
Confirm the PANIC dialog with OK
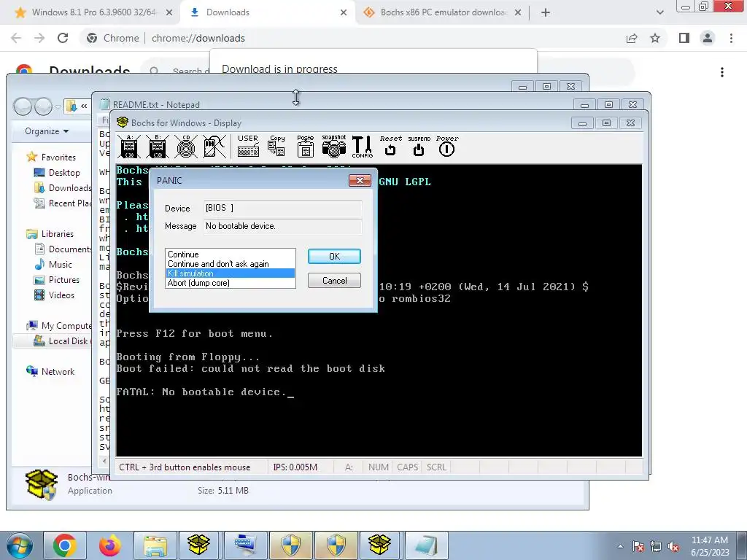pyautogui.click(x=334, y=256)
